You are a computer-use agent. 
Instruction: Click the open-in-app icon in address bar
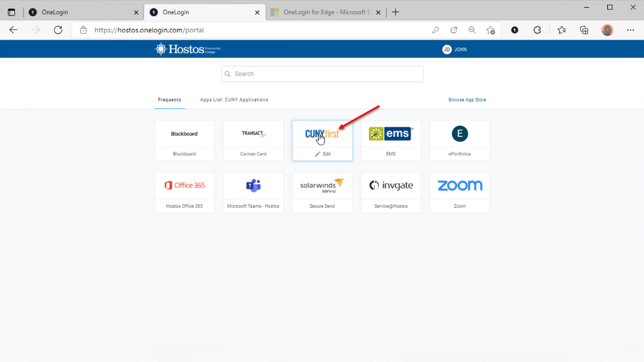pos(454,30)
